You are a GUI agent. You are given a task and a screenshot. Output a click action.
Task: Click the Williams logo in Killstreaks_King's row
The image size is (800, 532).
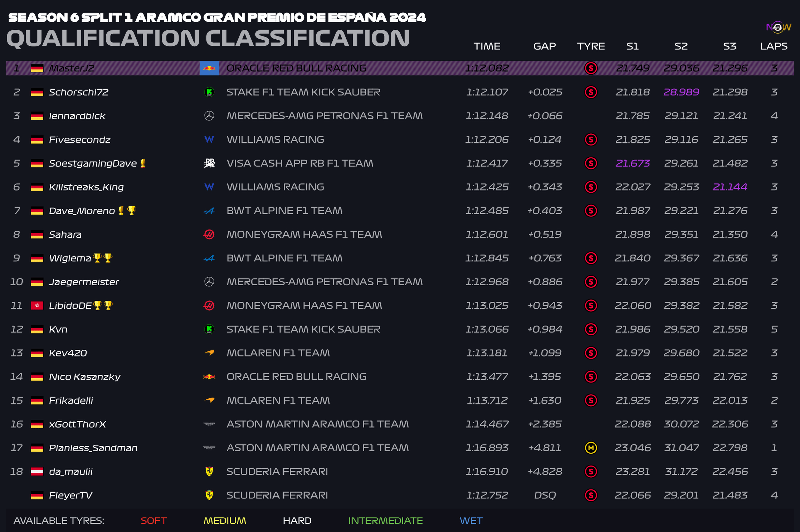209,187
